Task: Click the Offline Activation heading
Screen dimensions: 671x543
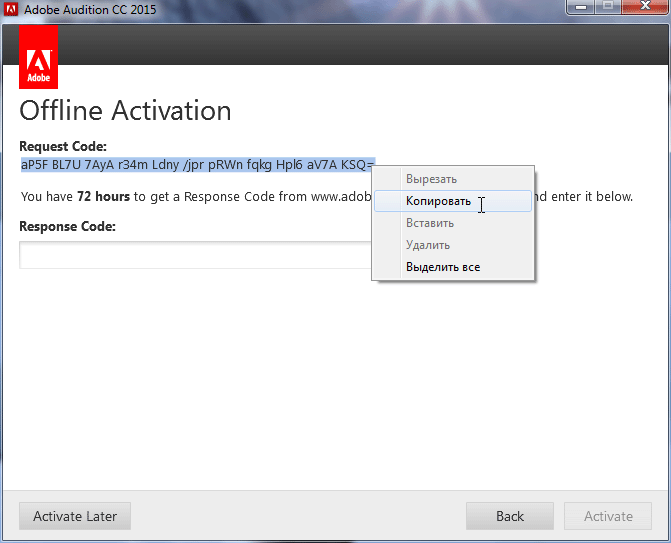Action: [x=125, y=110]
